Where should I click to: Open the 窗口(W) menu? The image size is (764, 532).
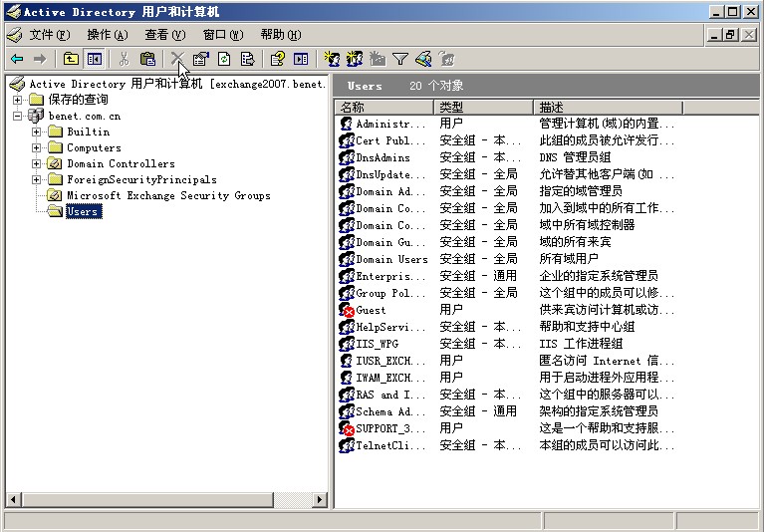click(223, 35)
